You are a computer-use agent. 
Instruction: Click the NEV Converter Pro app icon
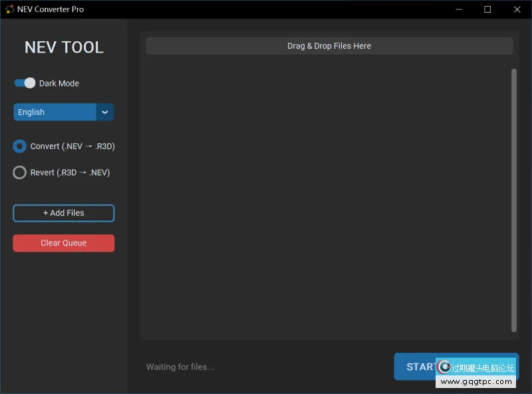point(9,9)
